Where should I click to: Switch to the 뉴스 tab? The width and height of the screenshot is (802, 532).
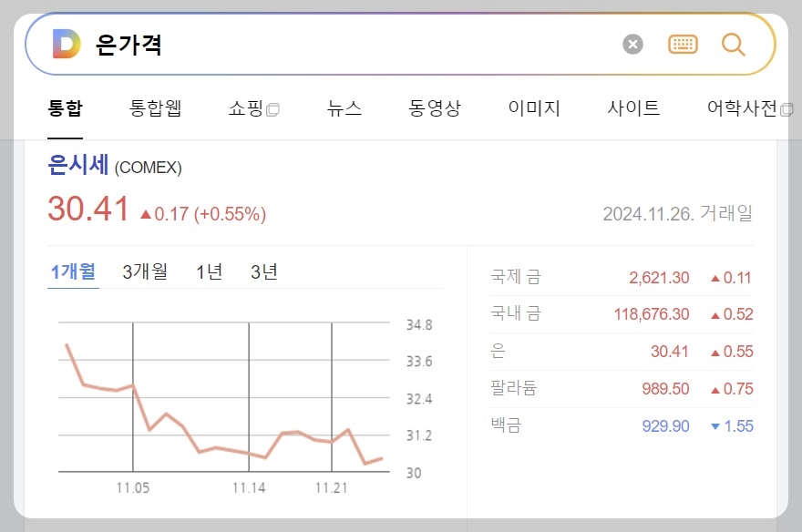coord(343,107)
